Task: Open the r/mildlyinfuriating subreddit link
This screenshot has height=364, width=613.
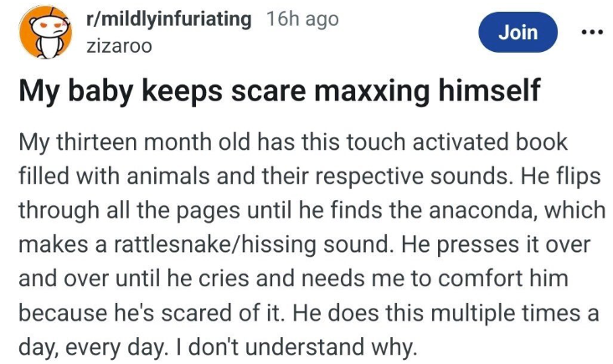Action: [x=168, y=20]
